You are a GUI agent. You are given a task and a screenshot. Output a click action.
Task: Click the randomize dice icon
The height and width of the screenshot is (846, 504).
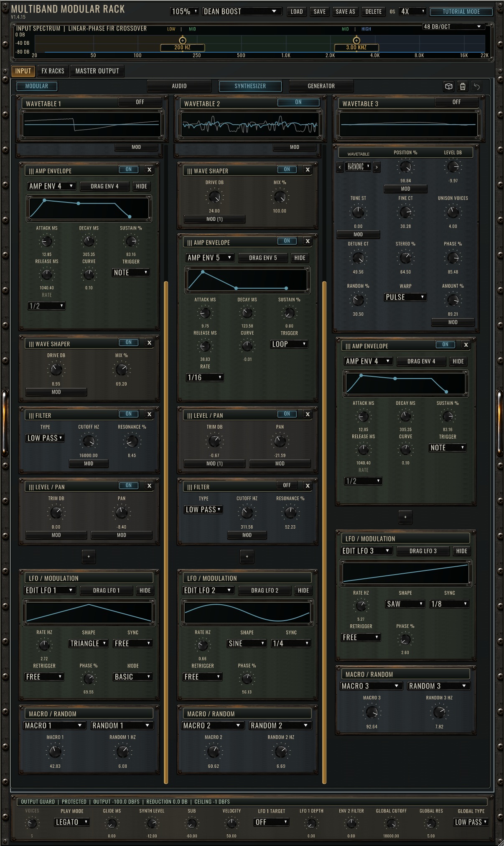pyautogui.click(x=448, y=86)
